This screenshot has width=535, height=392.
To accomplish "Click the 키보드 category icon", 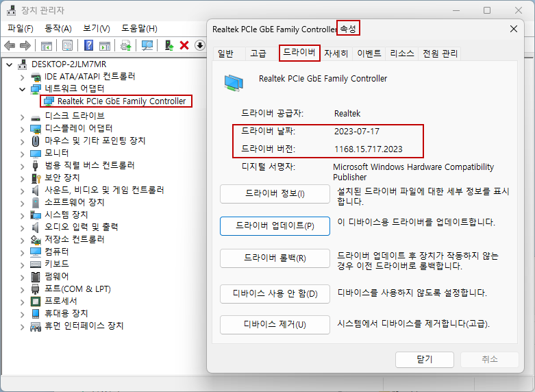I will coord(36,265).
